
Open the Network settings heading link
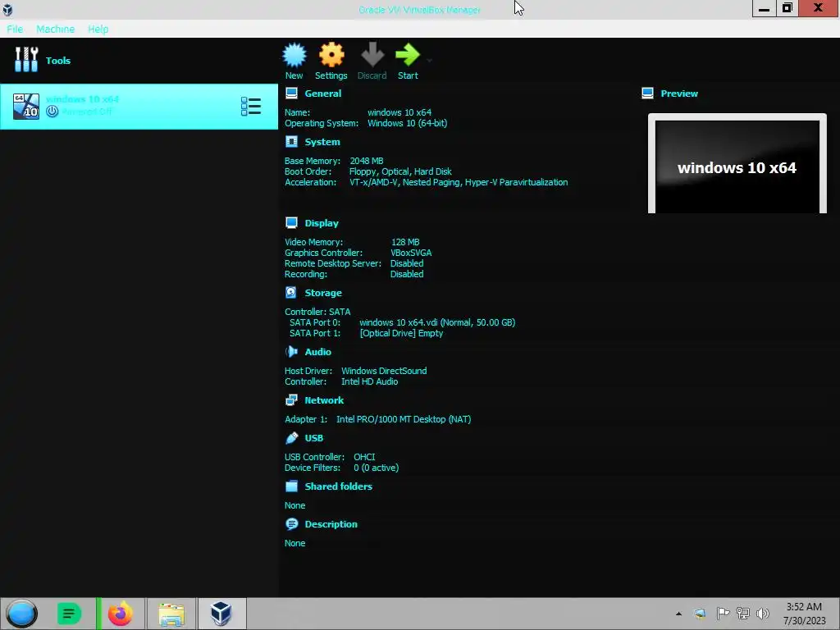click(324, 400)
